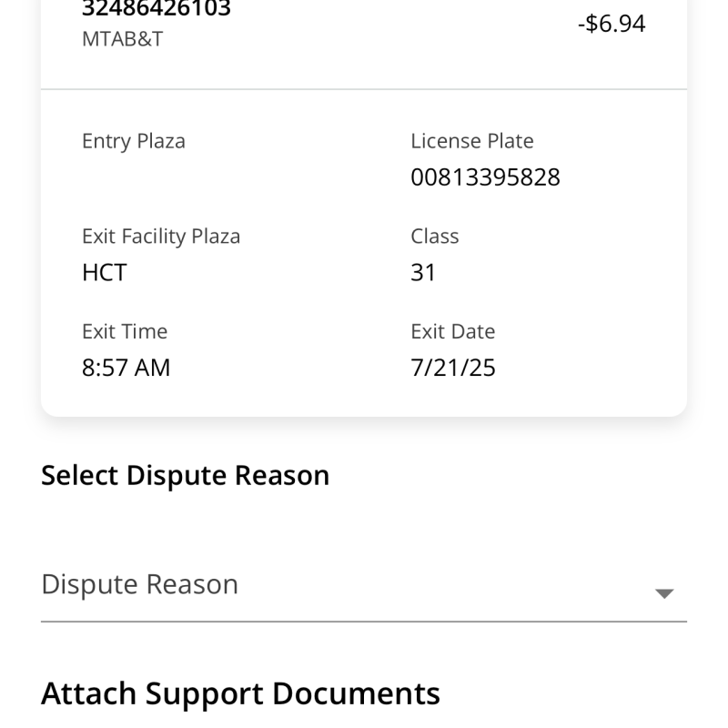Select the 8:57 AM exit time

[x=126, y=368]
